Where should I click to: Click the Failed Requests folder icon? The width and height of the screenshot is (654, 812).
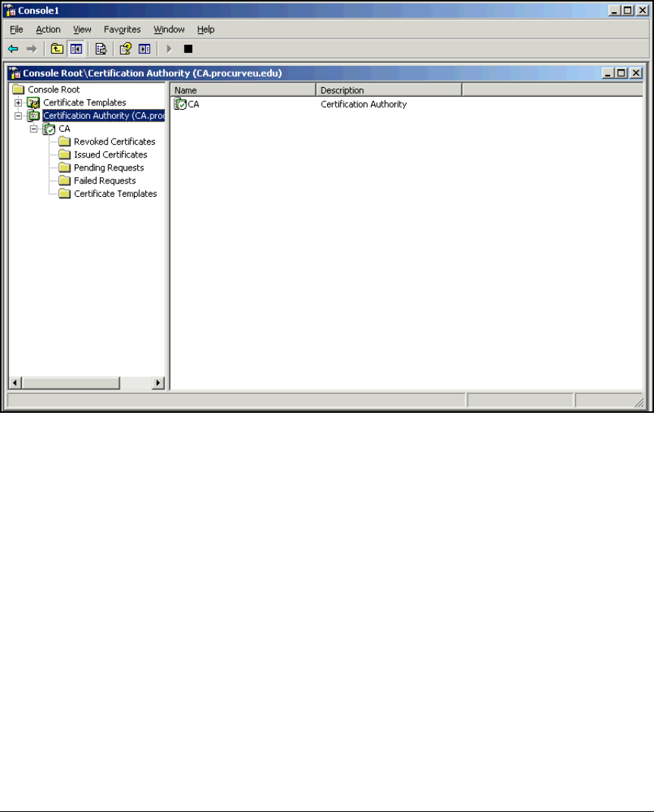64,180
